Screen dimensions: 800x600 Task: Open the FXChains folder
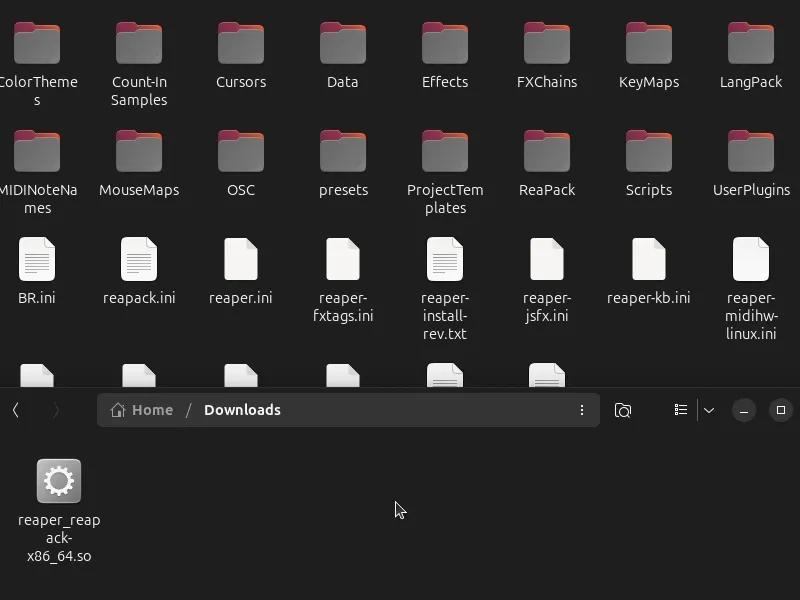pyautogui.click(x=547, y=43)
